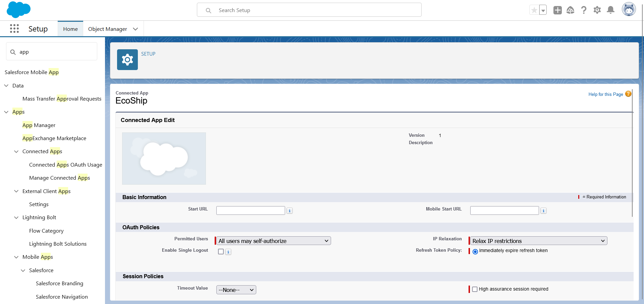This screenshot has height=304, width=644.
Task: Select the Home tab
Action: click(x=70, y=29)
